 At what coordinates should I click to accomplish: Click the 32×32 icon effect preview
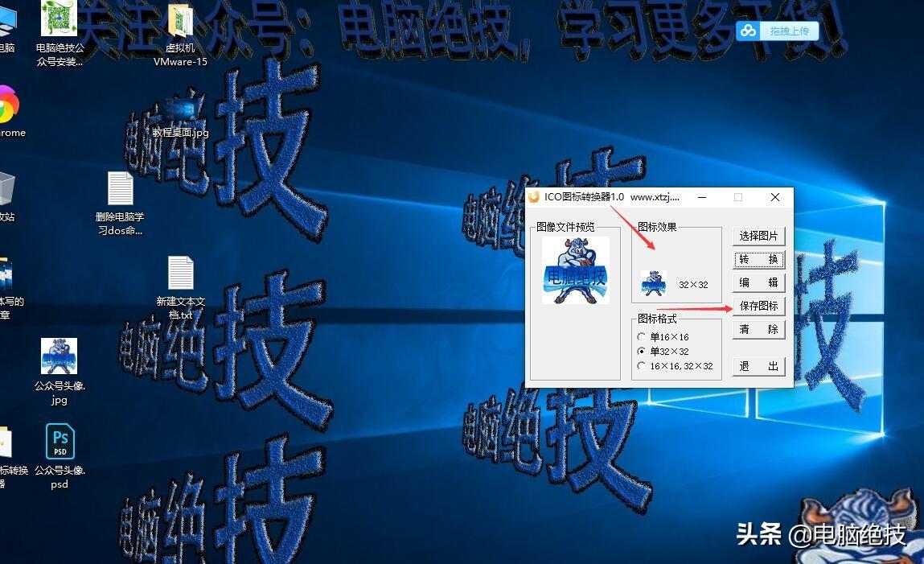point(653,283)
